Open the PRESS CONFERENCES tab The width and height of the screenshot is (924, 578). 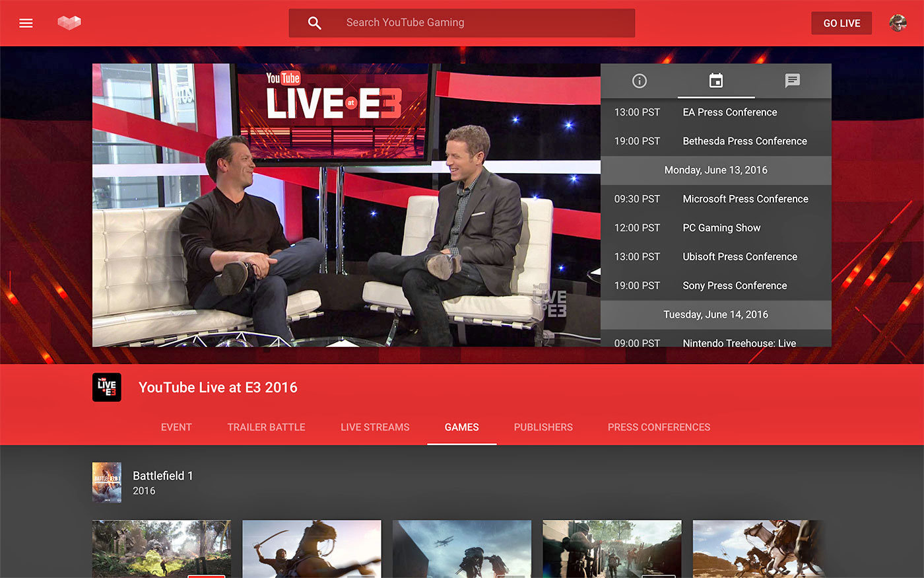[659, 427]
